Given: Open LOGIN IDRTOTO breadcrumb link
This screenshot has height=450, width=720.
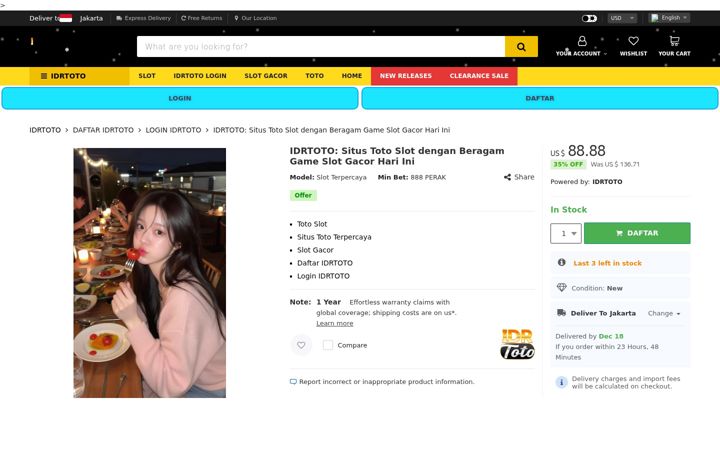Looking at the screenshot, I should click(173, 130).
